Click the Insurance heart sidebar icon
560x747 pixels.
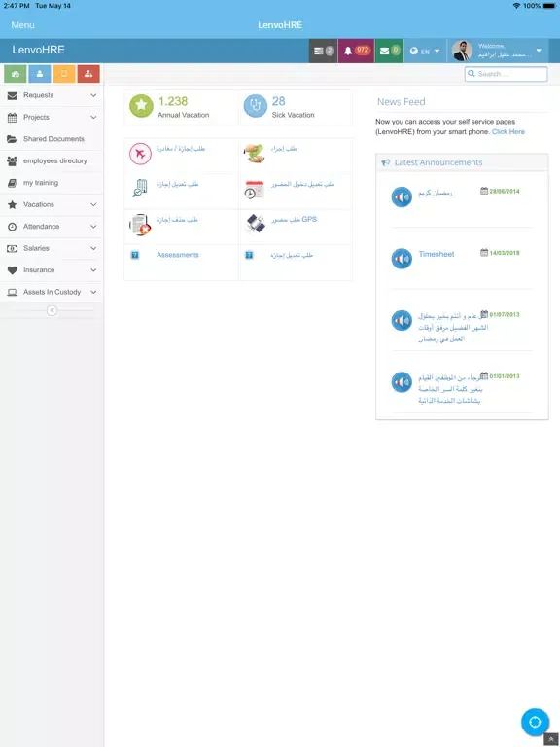pos(13,270)
